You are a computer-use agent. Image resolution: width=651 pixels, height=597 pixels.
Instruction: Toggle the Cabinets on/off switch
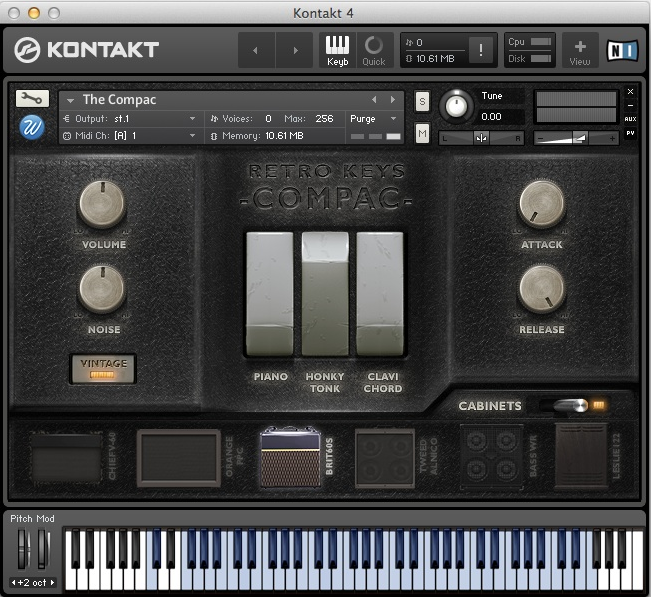point(572,405)
